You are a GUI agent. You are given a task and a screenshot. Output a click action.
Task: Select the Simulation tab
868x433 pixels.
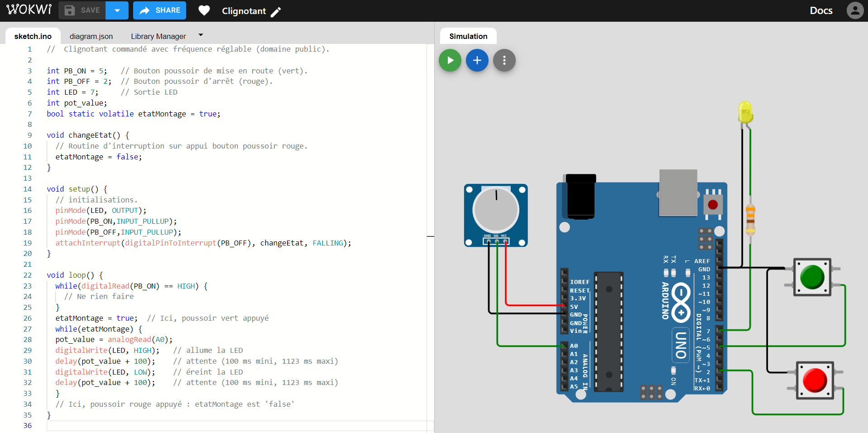468,36
